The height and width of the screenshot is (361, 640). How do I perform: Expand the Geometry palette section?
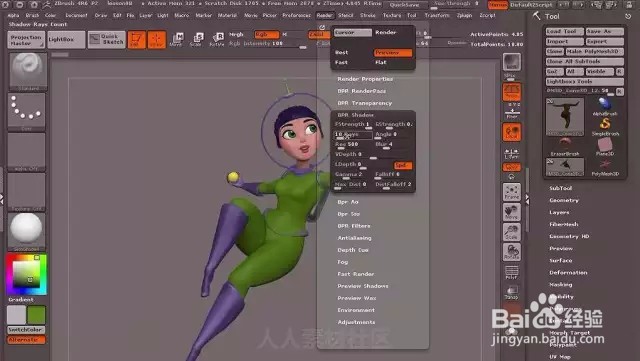[x=564, y=201]
